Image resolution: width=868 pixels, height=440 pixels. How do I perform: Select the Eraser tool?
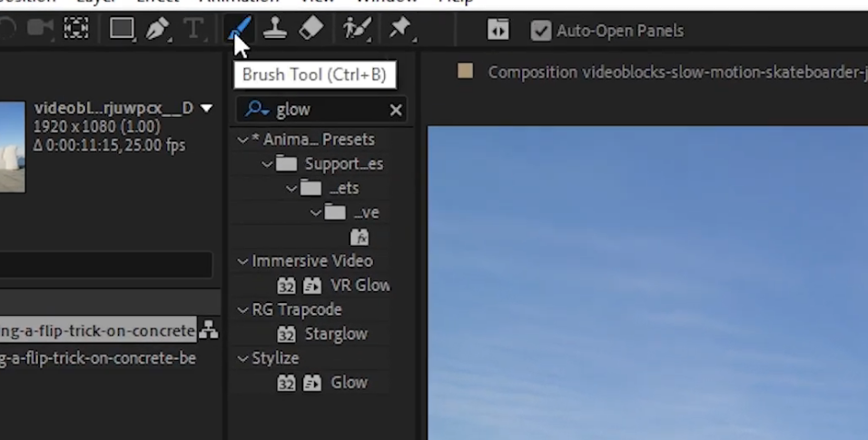pyautogui.click(x=311, y=28)
